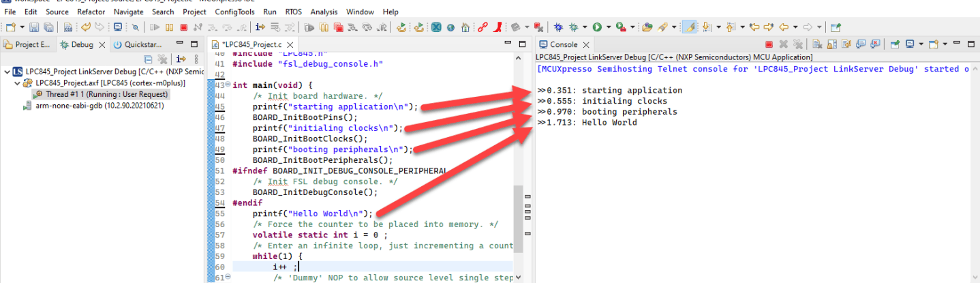The width and height of the screenshot is (980, 283).
Task: Click the globe icon in main toolbar
Action: click(450, 27)
